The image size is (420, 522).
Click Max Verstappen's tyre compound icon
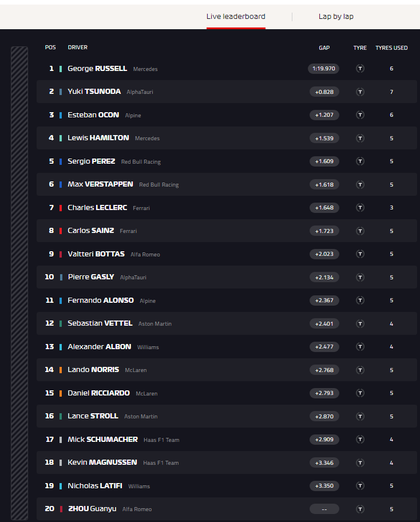coord(360,184)
